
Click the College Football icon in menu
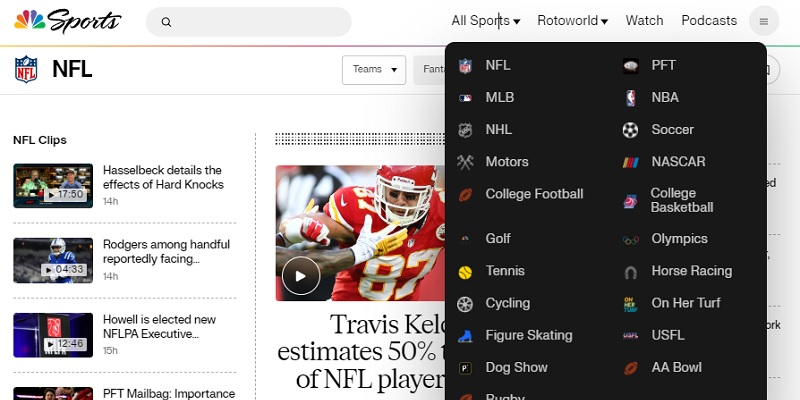[x=465, y=194]
